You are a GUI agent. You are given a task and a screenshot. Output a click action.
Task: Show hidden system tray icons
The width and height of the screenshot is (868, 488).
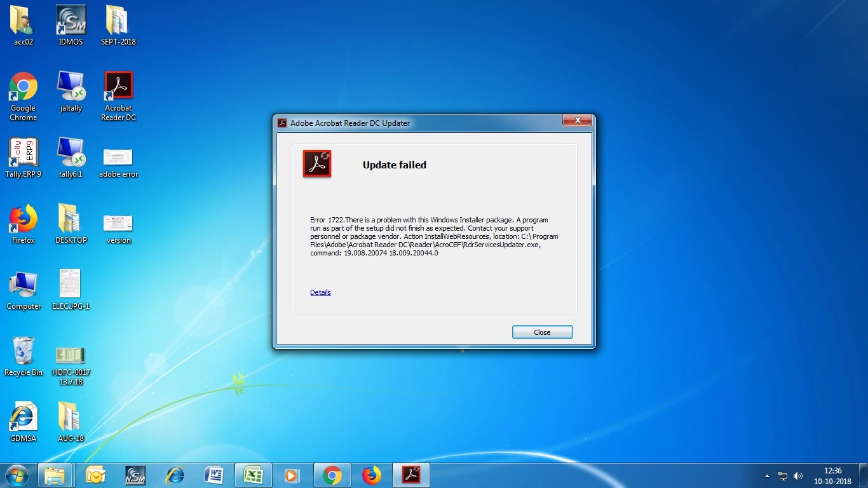point(767,476)
